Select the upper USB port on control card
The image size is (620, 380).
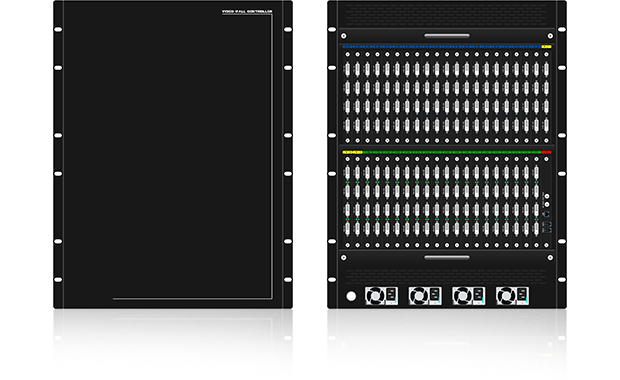[547, 224]
